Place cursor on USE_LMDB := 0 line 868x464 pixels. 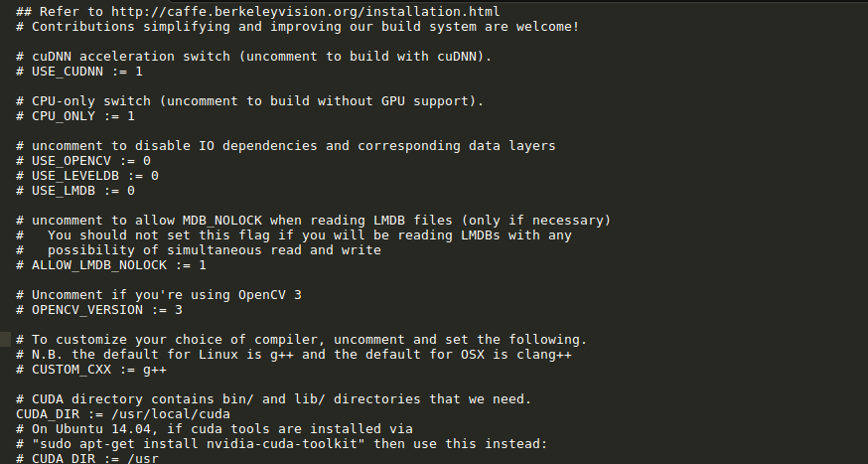75,191
